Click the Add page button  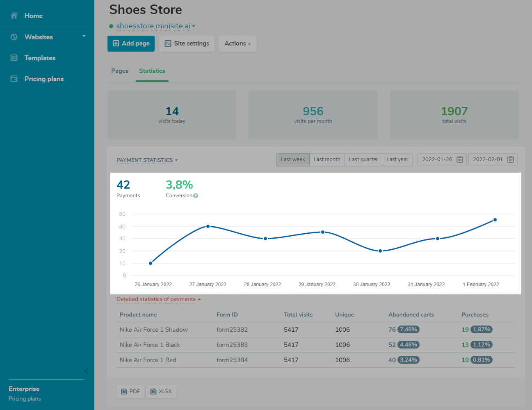pyautogui.click(x=131, y=43)
